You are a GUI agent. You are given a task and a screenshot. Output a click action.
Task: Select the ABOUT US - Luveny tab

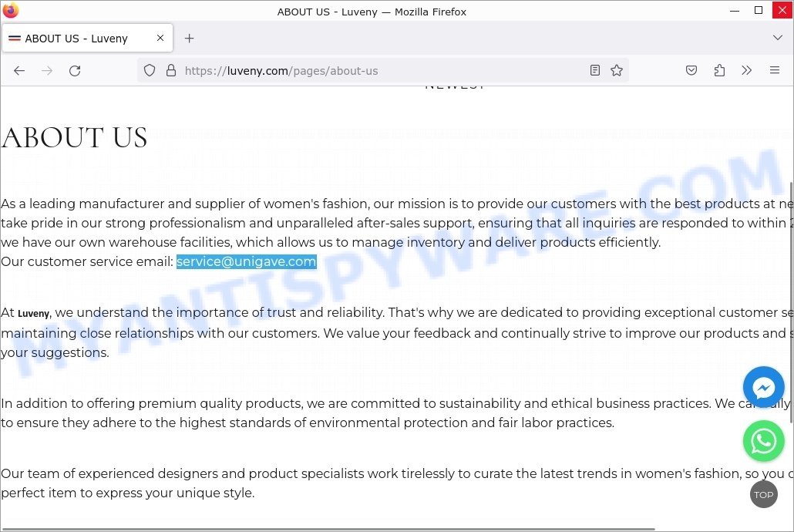[88, 38]
